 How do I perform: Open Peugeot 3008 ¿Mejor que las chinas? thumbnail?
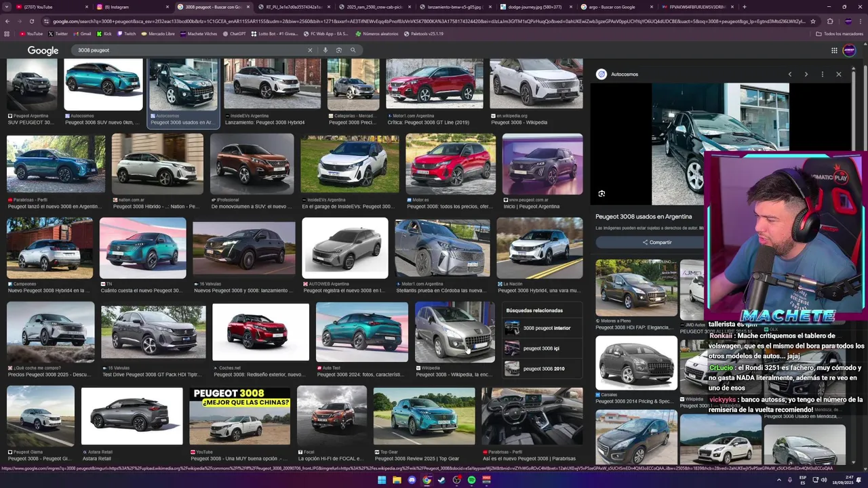pos(239,415)
